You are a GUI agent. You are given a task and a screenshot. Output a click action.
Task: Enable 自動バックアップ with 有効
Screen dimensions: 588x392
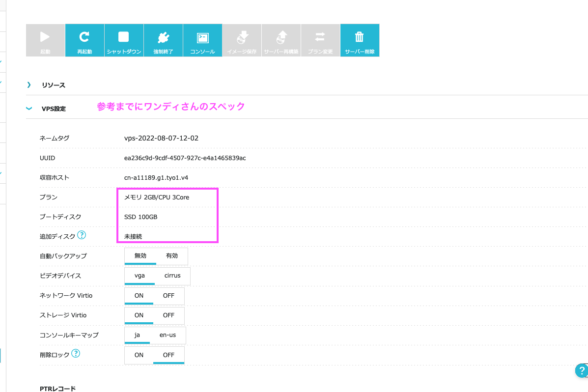point(172,256)
